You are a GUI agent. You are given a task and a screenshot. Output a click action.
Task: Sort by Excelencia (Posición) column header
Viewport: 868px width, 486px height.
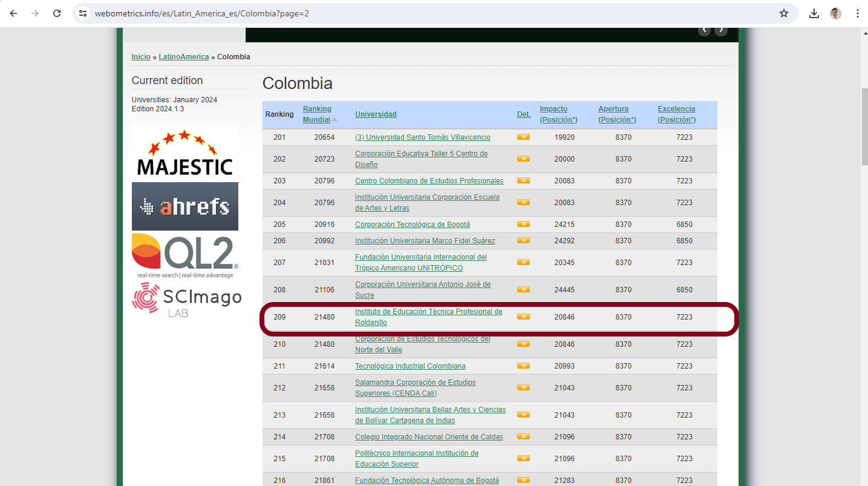pos(676,114)
